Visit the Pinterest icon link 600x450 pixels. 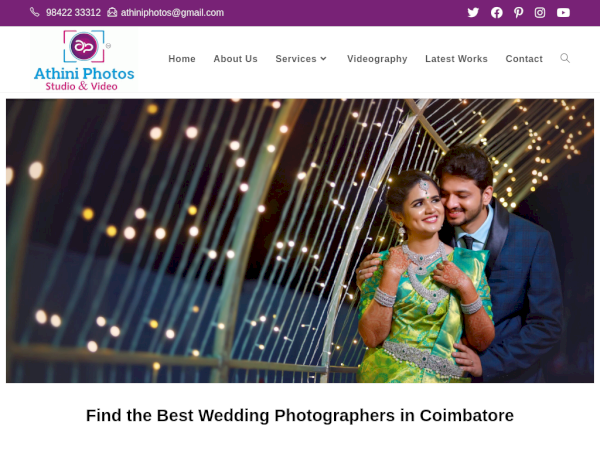[518, 13]
